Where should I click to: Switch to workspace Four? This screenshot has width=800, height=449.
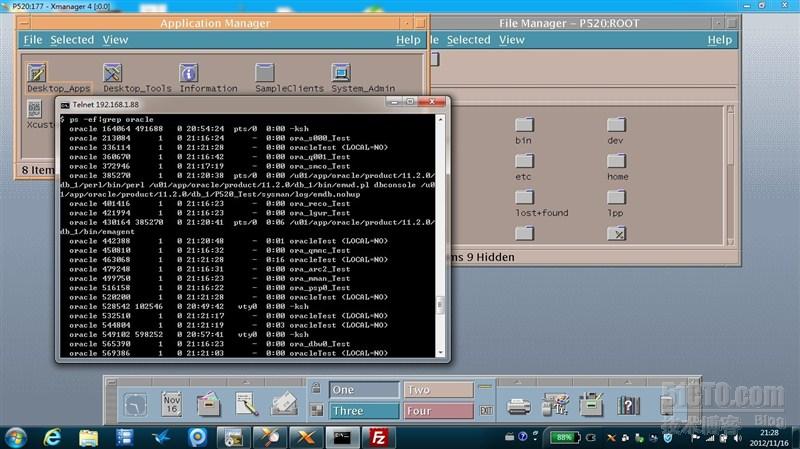(439, 411)
